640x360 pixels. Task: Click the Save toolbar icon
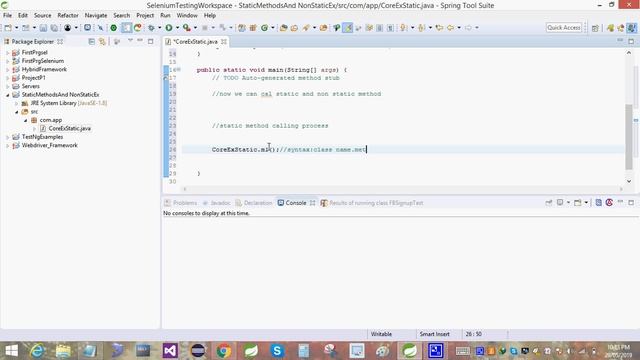pyautogui.click(x=43, y=28)
